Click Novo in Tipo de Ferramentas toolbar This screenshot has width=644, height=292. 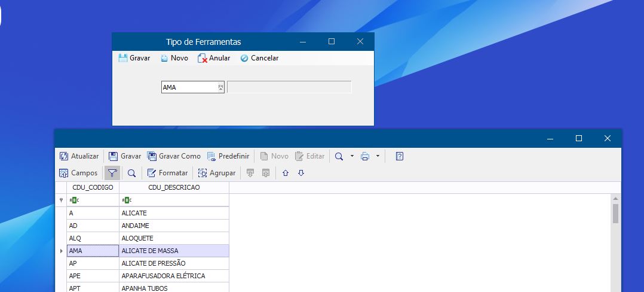click(x=174, y=58)
